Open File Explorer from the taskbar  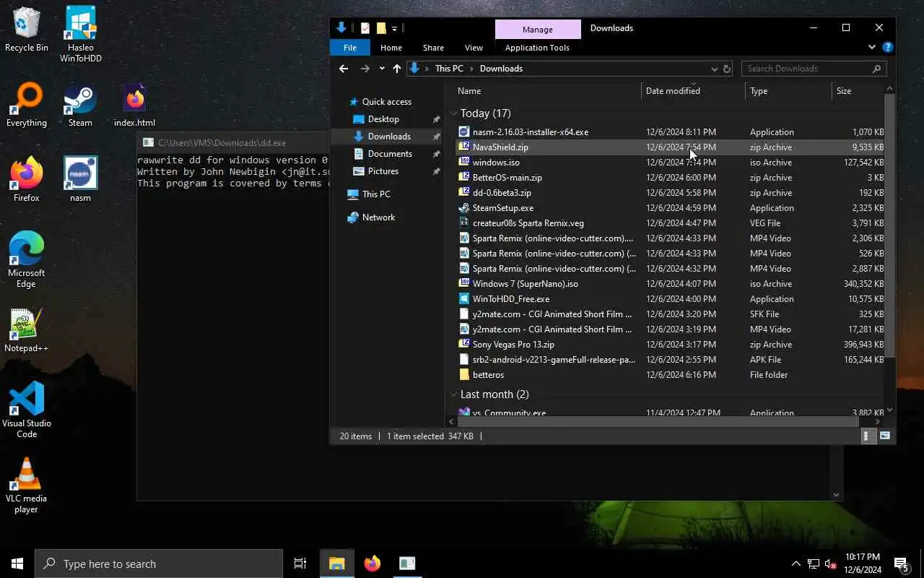click(337, 564)
